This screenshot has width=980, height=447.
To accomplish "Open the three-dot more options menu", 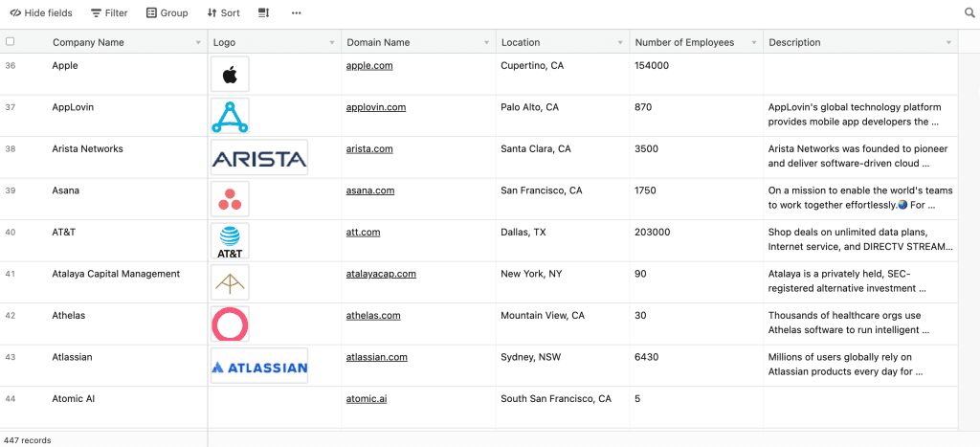I will 297,13.
